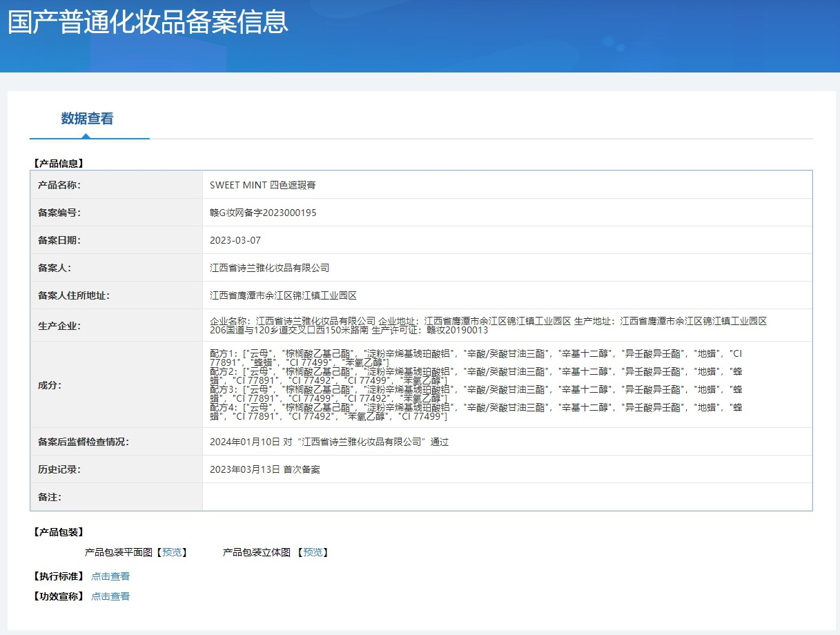Click inspection record 2024年01月10日 通过
The image size is (840, 635).
coord(329,442)
